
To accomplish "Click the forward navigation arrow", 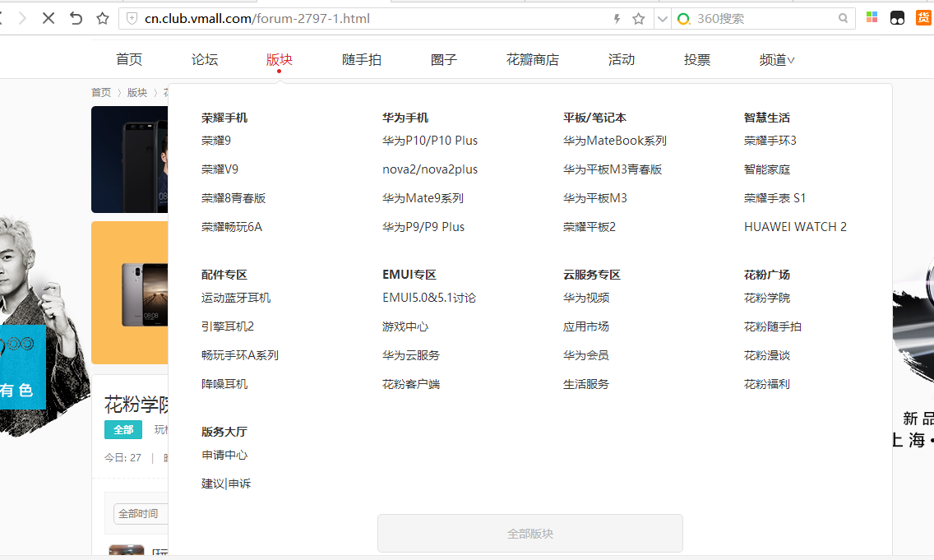I will (22, 18).
